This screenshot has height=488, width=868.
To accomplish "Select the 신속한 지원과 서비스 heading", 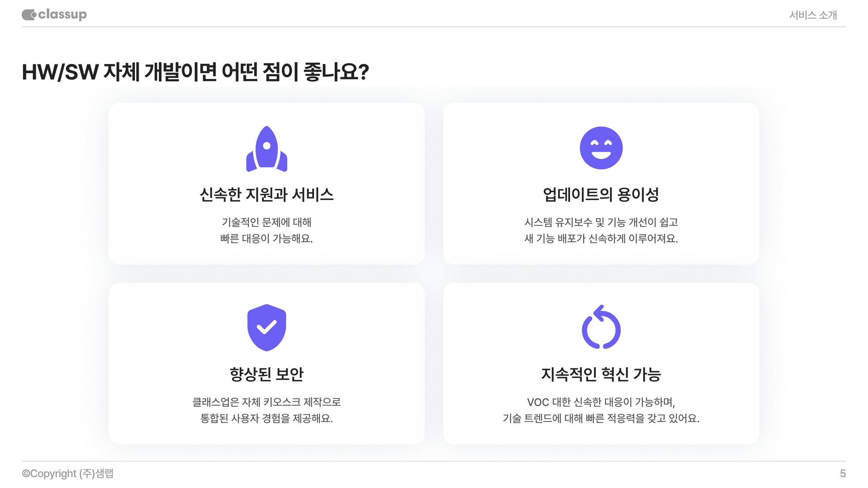I will [x=267, y=195].
